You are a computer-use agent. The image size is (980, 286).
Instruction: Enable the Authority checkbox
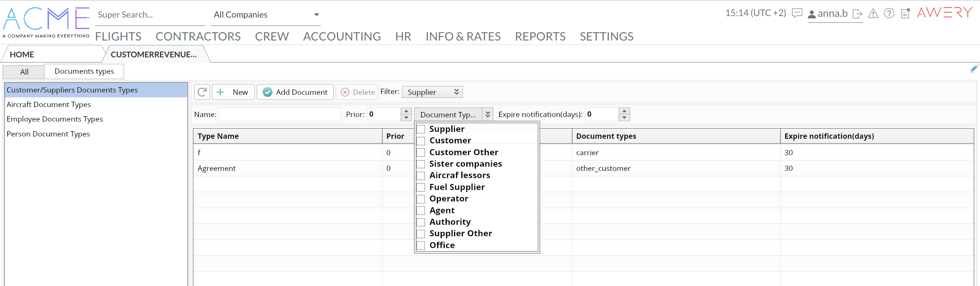click(421, 222)
